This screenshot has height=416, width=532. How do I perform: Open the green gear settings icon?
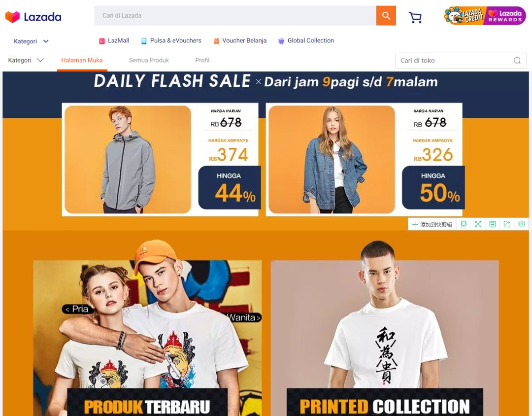coord(522,224)
